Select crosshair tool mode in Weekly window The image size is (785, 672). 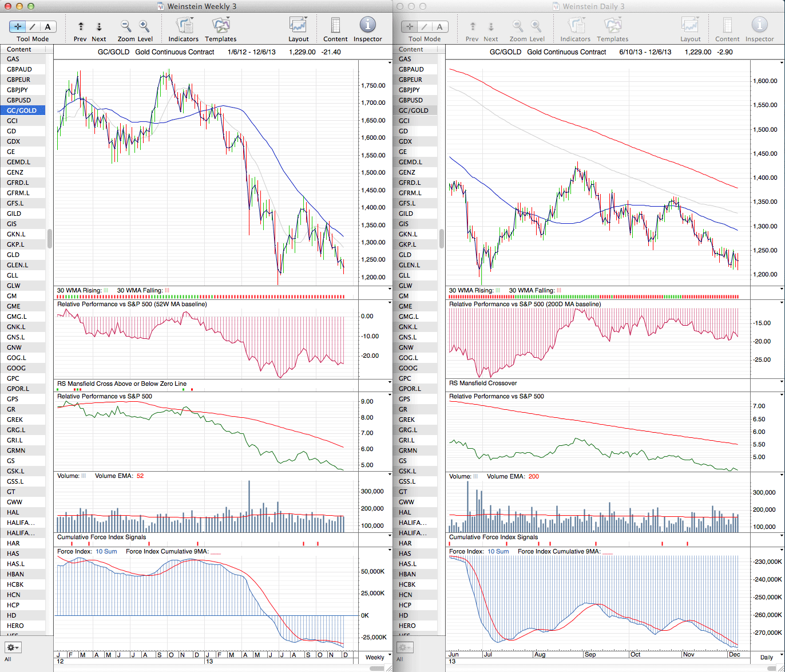[19, 26]
